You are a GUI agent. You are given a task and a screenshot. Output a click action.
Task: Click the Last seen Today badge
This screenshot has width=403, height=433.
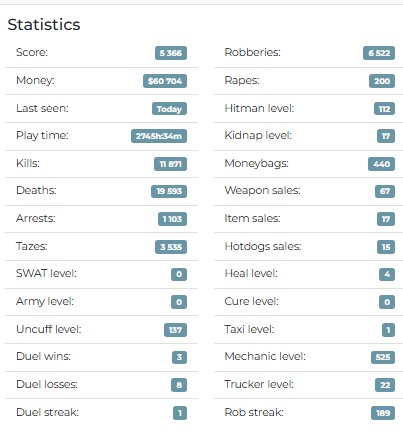tap(169, 109)
